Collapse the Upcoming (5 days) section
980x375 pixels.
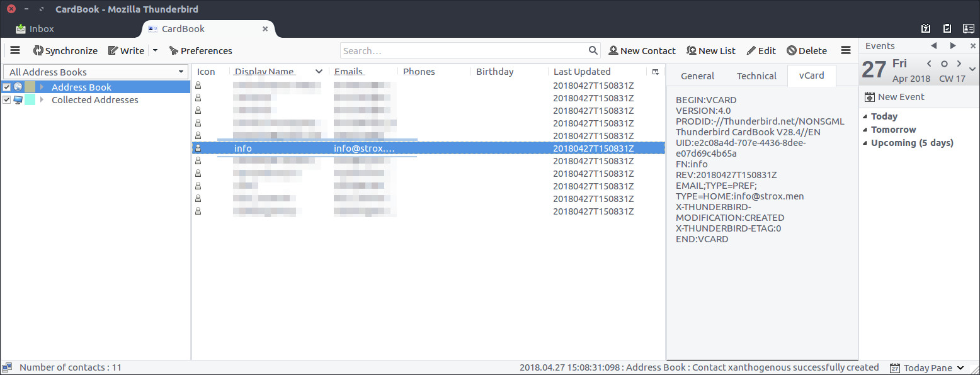point(865,143)
